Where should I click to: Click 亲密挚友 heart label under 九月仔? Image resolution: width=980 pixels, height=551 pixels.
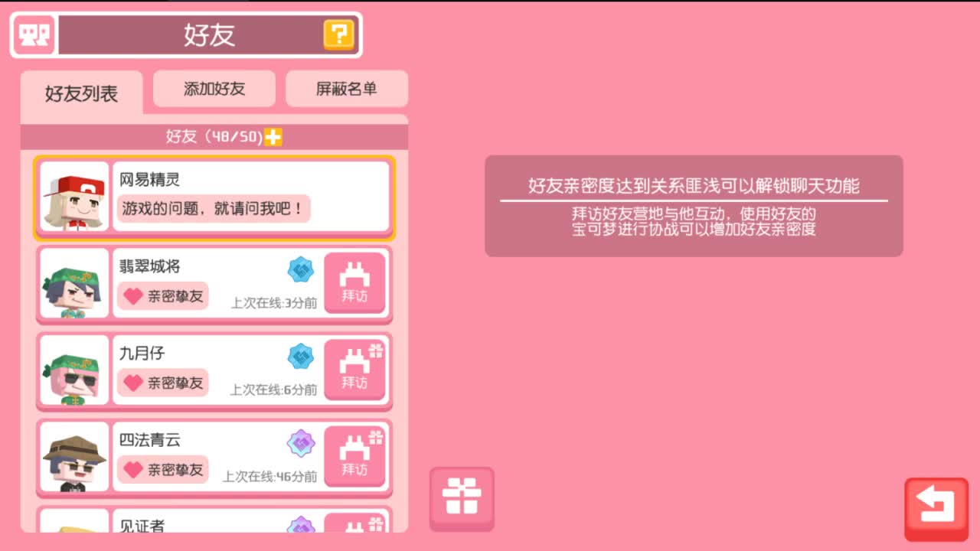click(163, 383)
